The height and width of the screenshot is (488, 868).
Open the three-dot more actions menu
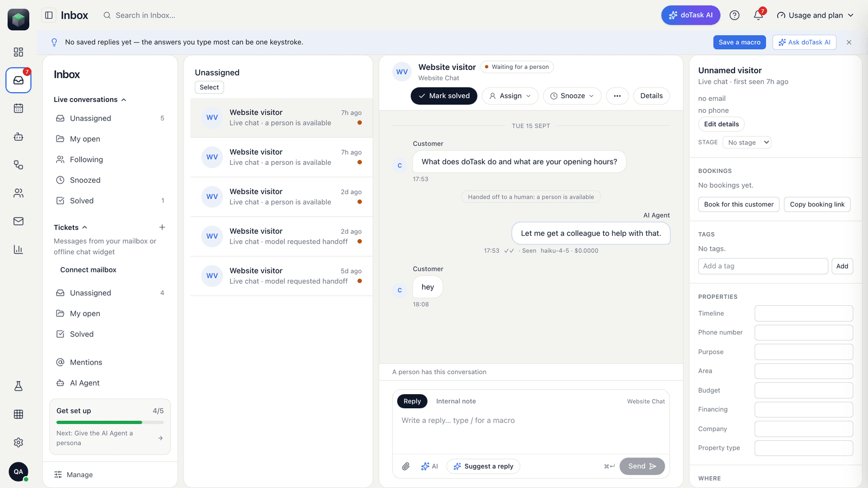coord(617,96)
